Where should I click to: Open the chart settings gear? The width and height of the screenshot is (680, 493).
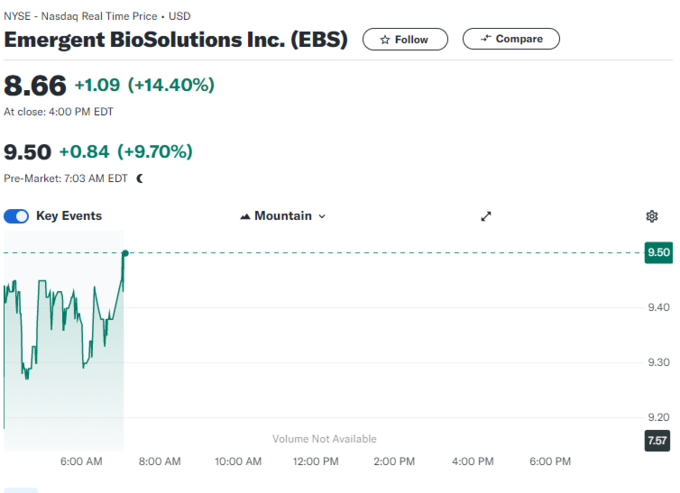coord(652,216)
